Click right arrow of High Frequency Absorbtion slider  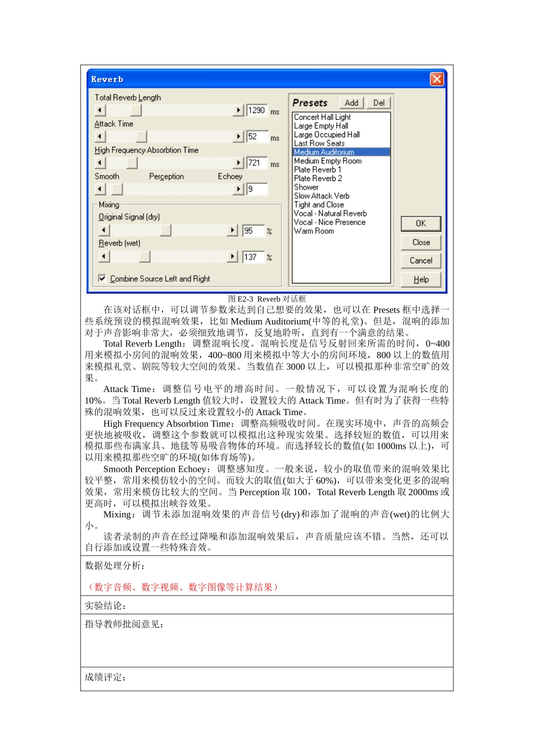tap(239, 163)
